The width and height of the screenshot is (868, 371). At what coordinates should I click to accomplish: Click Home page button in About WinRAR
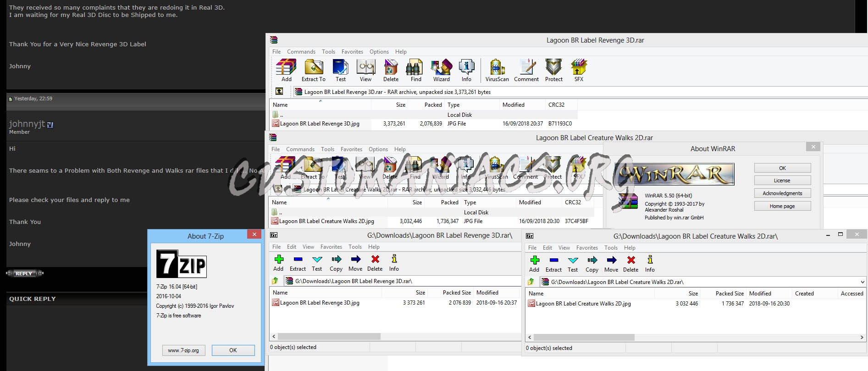(x=782, y=206)
